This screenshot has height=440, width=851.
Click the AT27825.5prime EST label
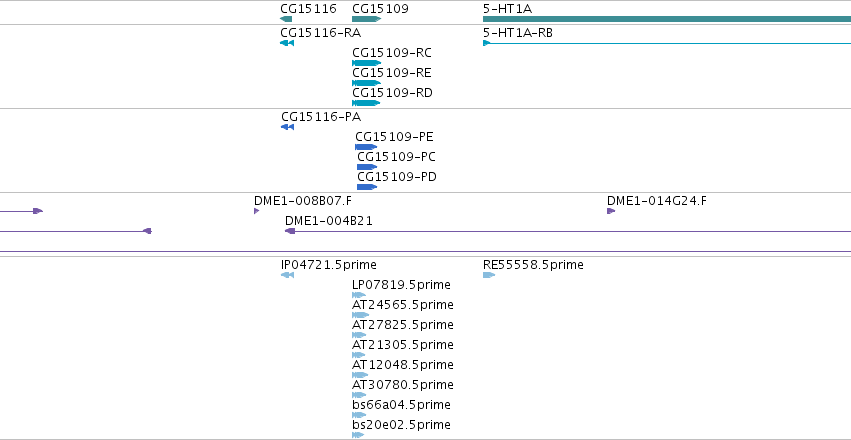(403, 326)
